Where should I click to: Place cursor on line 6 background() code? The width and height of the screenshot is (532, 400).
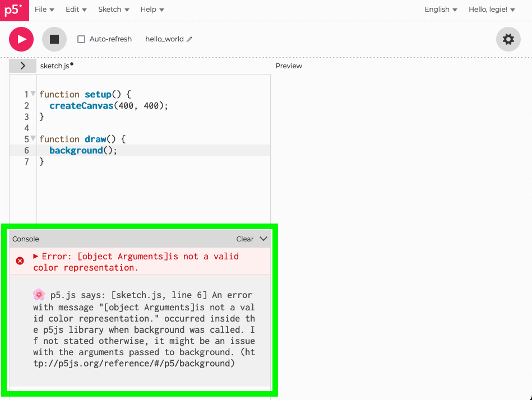point(83,150)
